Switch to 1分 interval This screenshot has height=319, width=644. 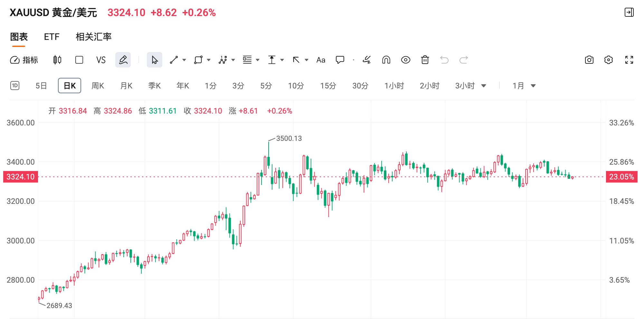211,86
